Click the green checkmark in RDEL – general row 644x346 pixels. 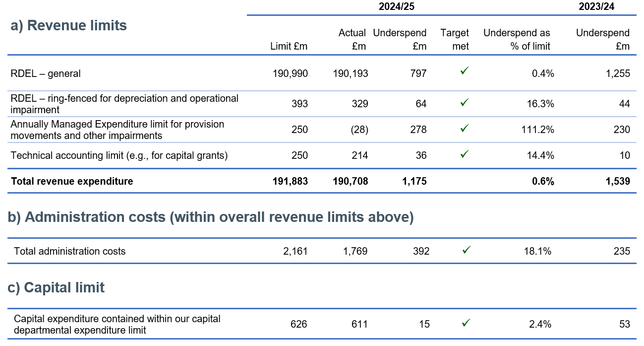pyautogui.click(x=464, y=72)
